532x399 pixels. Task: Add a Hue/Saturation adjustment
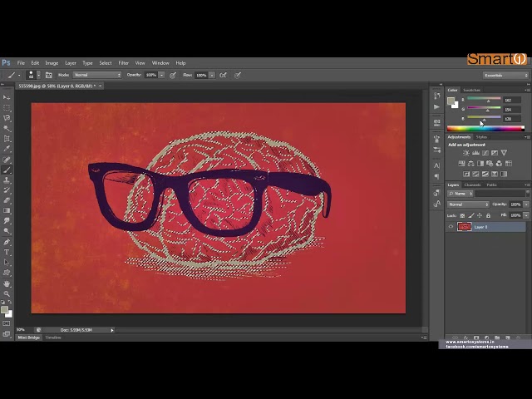click(461, 164)
